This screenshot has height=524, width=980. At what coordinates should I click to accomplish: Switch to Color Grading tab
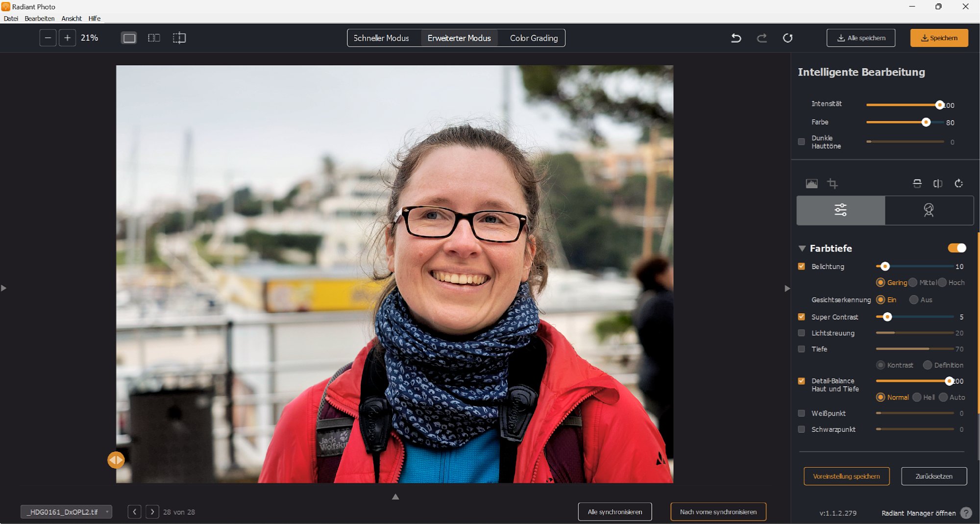(533, 38)
